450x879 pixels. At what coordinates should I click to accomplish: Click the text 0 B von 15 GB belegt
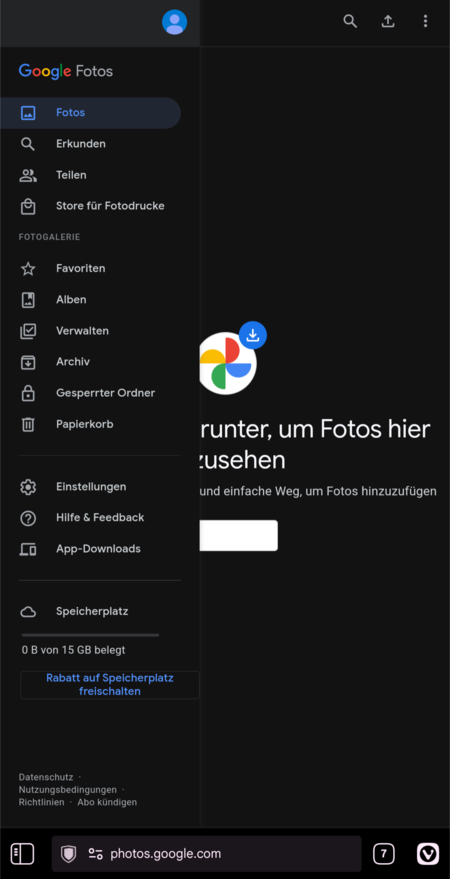coord(73,650)
